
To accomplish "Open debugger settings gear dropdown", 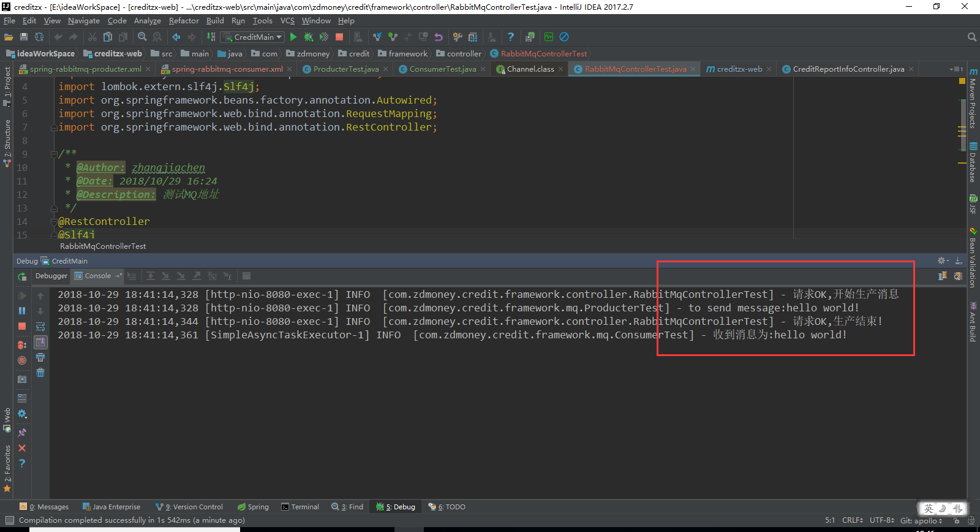I will pos(22,414).
